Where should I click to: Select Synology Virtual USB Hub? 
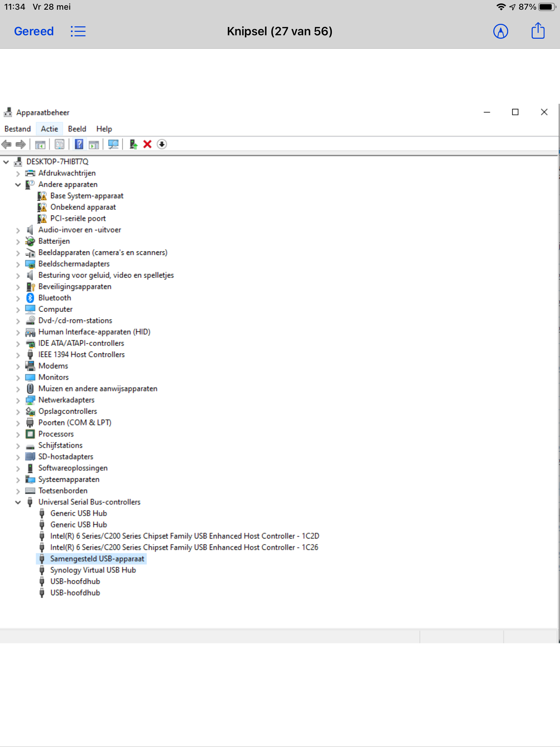(93, 570)
